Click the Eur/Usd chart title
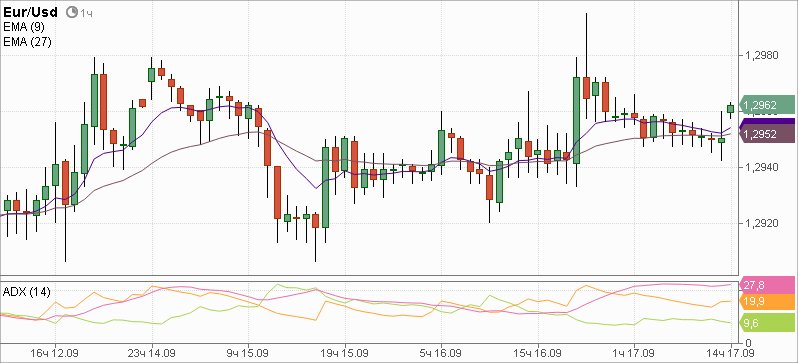The width and height of the screenshot is (798, 363). [31, 12]
